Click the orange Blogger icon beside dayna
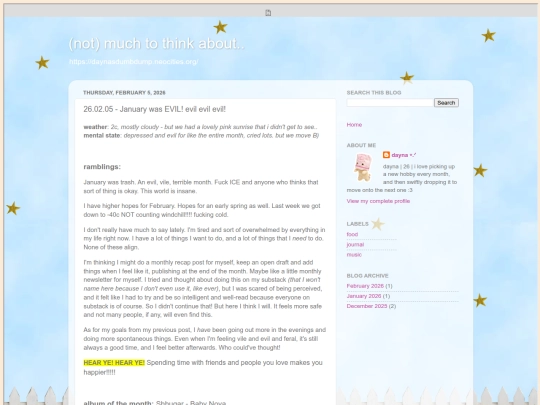The image size is (540, 405). (x=386, y=155)
